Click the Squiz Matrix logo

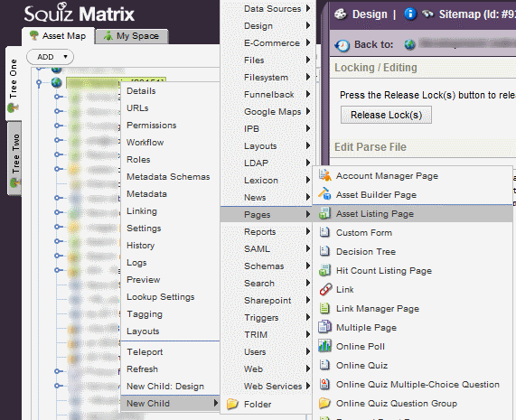click(x=80, y=14)
